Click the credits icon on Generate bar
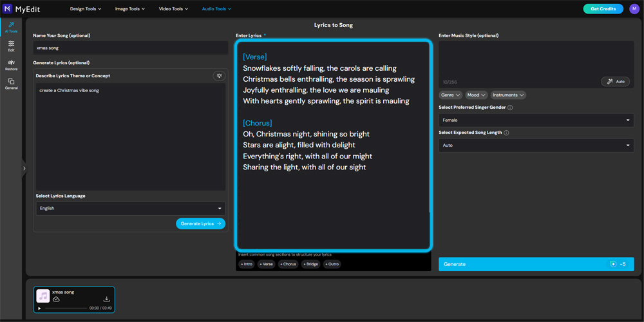This screenshot has width=644, height=322. [613, 264]
